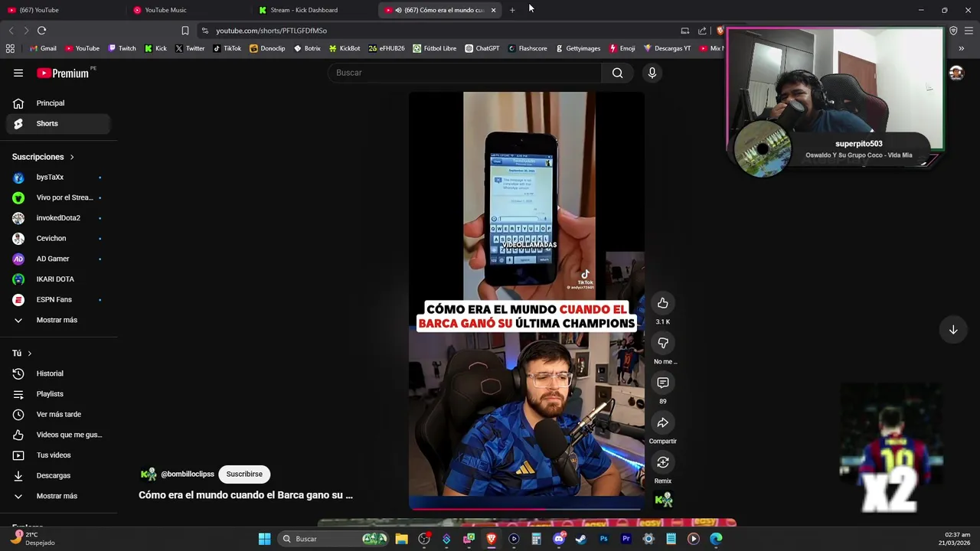Open the Gettyimages bookmark
Viewport: 980px width, 551px height.
(578, 48)
